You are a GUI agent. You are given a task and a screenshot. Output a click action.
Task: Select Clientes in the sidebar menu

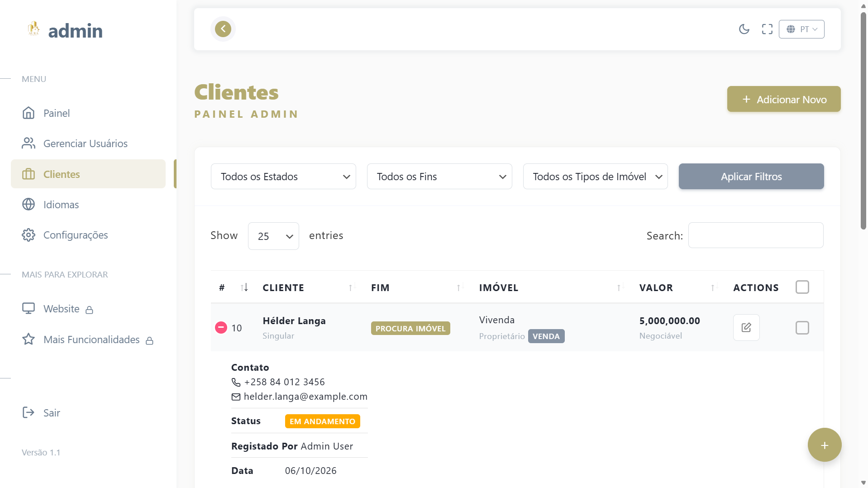[88, 174]
